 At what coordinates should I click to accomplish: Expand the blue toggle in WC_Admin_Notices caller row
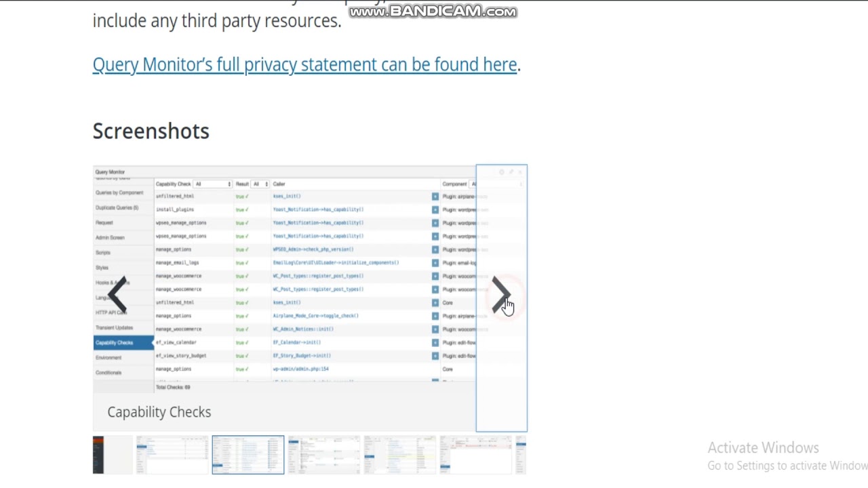[x=435, y=329]
